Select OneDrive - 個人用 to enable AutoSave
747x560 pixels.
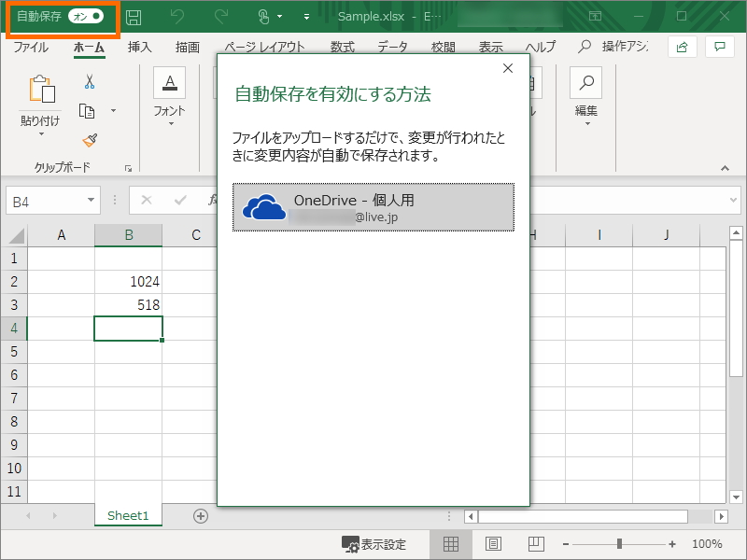point(373,207)
